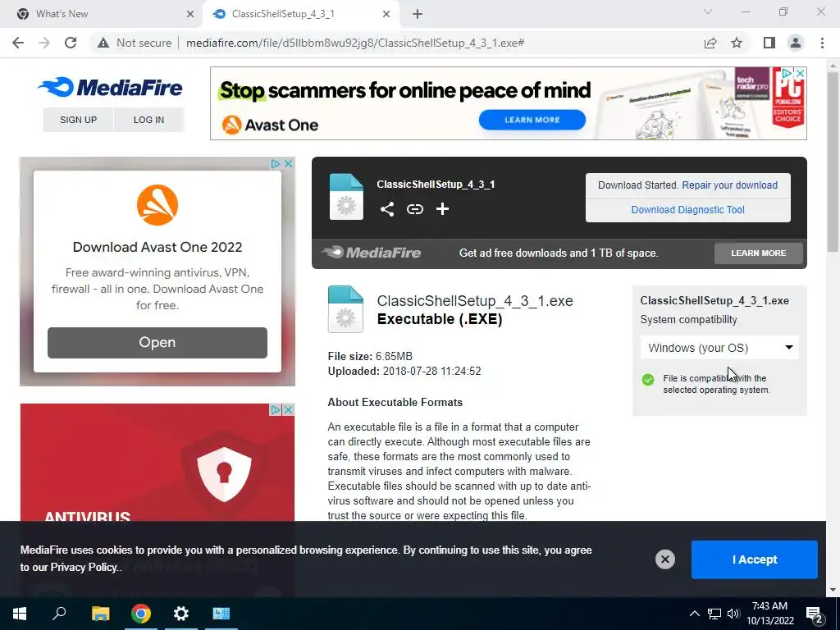Reload the page with refresh icon
840x630 pixels.
click(71, 43)
